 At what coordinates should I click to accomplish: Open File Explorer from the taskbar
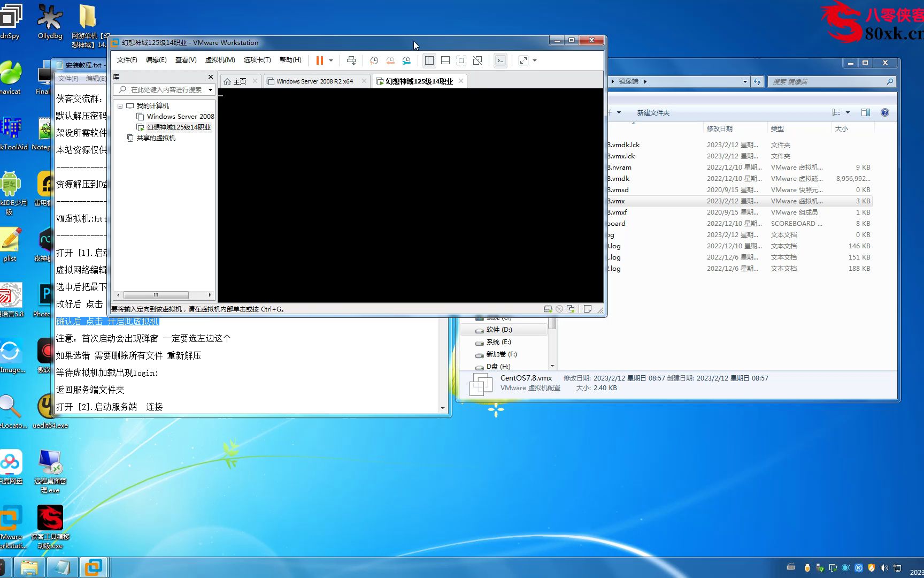coord(29,567)
